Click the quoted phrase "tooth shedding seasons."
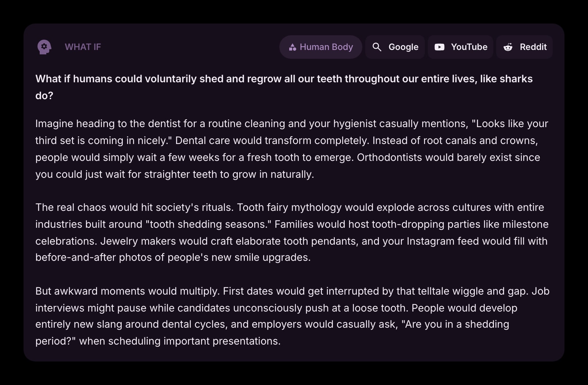Viewport: 588px width, 385px height. pos(208,224)
